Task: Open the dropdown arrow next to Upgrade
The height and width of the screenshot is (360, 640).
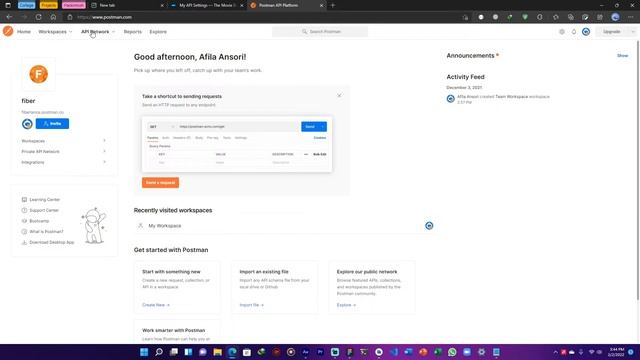Action: [633, 31]
